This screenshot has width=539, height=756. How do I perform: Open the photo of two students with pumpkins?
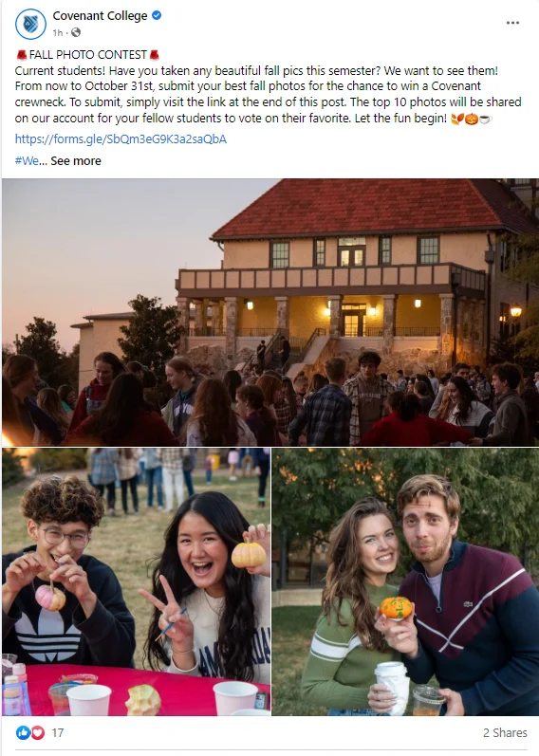pyautogui.click(x=136, y=581)
